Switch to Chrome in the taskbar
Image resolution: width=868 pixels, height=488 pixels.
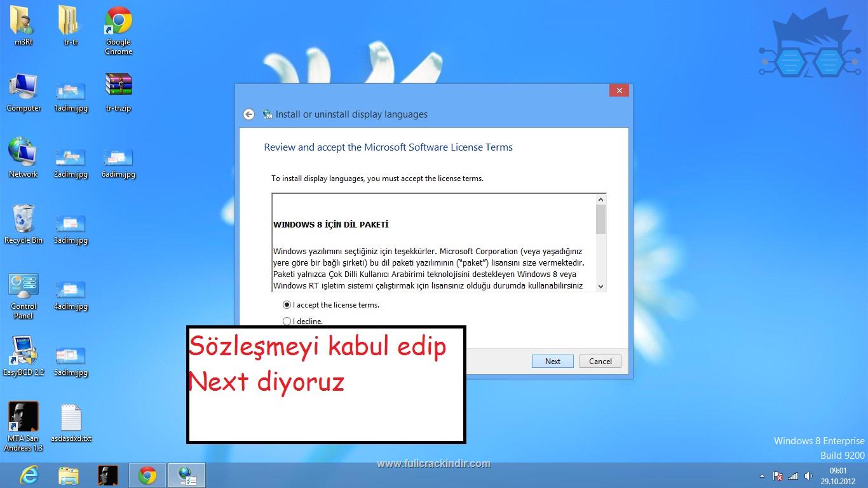click(x=147, y=475)
